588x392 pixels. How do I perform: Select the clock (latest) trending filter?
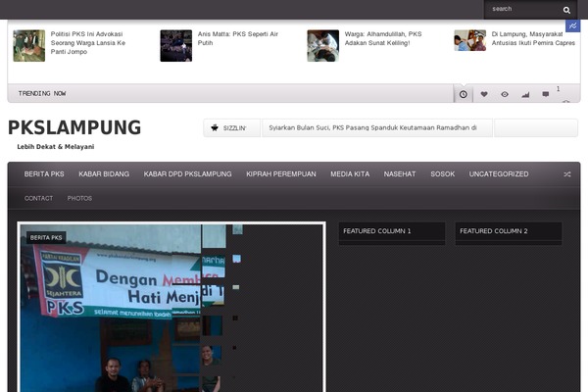point(464,94)
